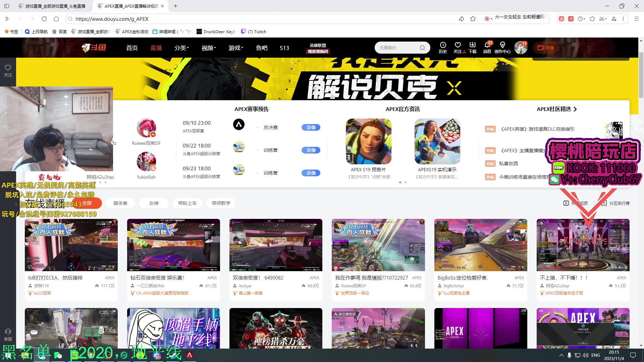The width and height of the screenshot is (644, 362).
Task: Expand APEX社区精选 with its chevron
Action: [x=575, y=109]
